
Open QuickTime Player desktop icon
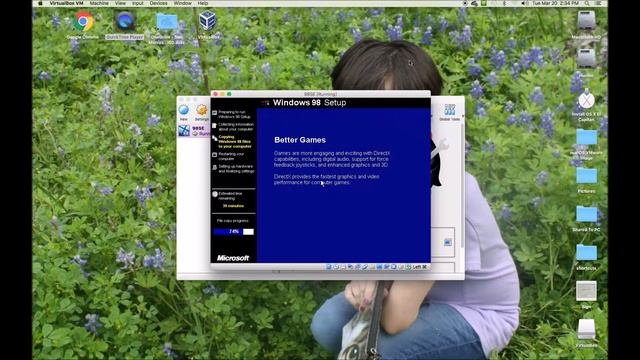click(124, 22)
